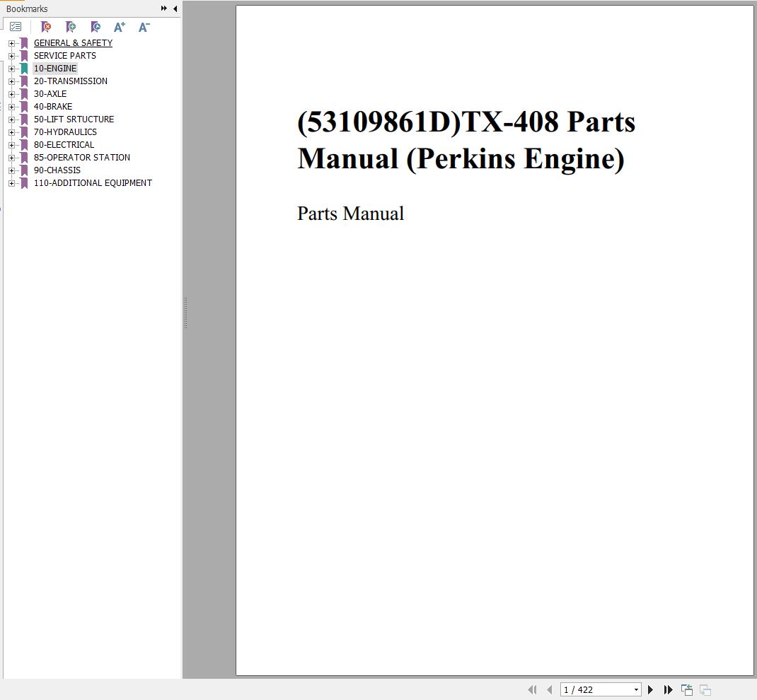Click the bookmark icon beside 40-BRAKE

(x=24, y=107)
